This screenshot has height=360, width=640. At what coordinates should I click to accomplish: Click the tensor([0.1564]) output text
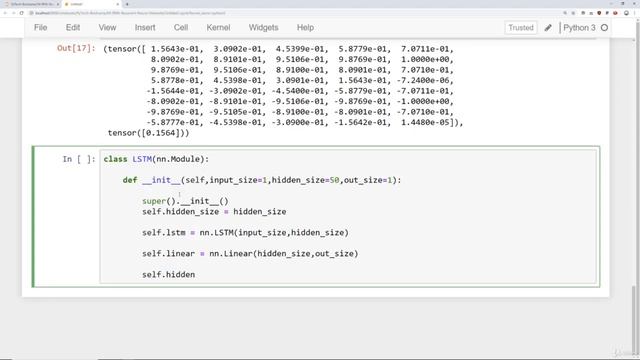click(149, 133)
